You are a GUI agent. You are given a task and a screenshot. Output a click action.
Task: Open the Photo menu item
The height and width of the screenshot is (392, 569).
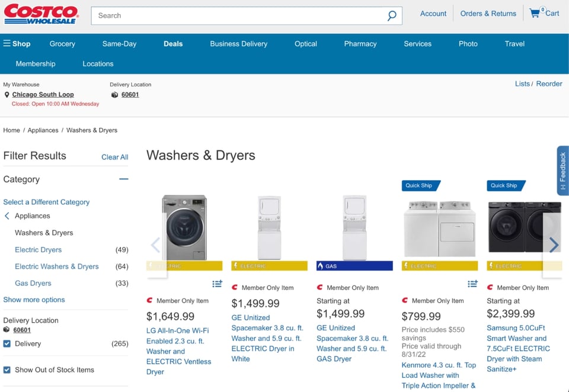tap(468, 44)
